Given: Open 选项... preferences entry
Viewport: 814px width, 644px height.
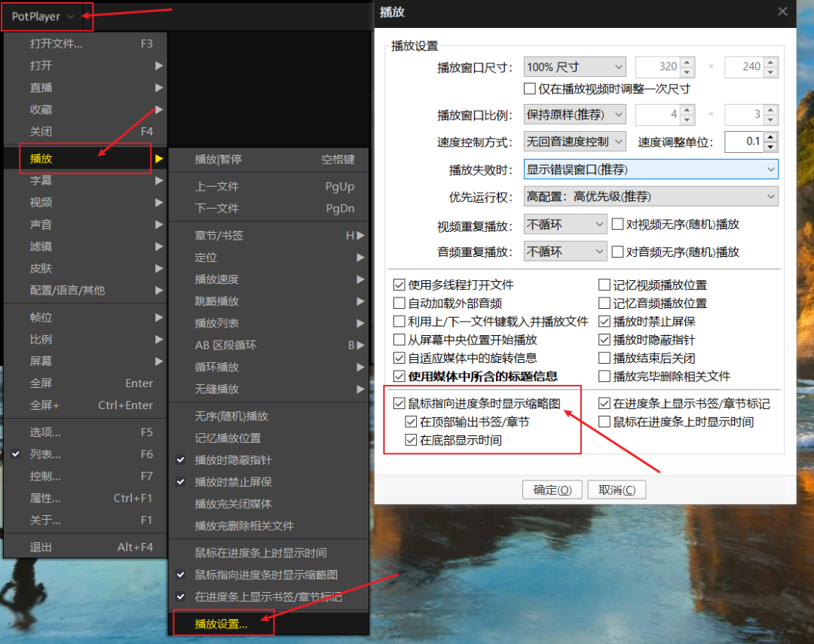Looking at the screenshot, I should 85,432.
